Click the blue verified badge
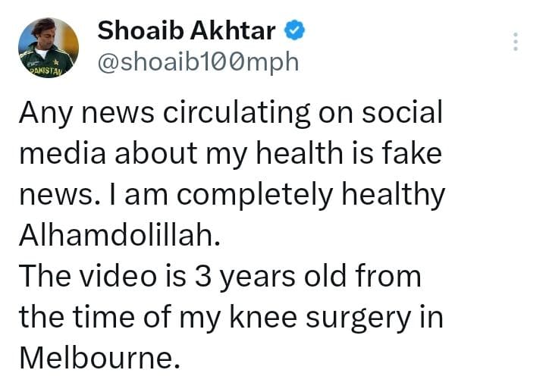The image size is (546, 392). point(295,30)
